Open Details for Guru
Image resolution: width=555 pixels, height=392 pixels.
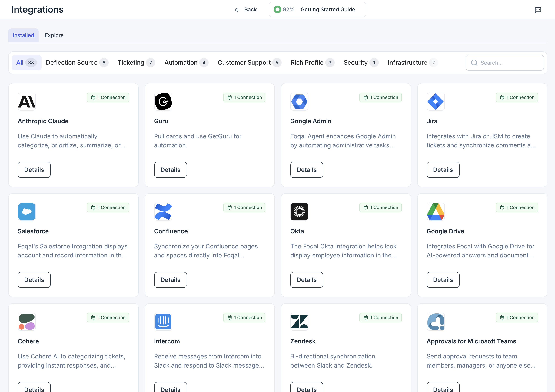pyautogui.click(x=170, y=170)
